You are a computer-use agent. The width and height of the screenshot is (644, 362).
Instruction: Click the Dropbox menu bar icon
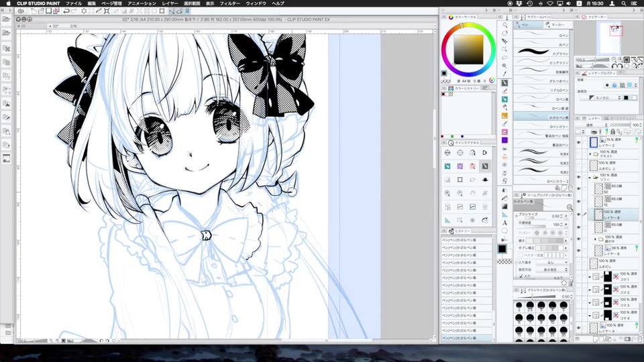pos(519,3)
